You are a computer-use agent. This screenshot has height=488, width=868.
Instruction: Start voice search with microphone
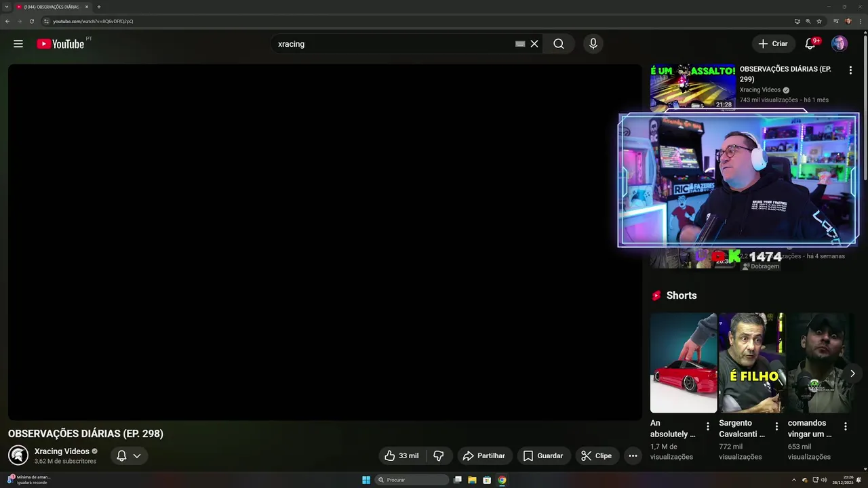click(x=593, y=44)
